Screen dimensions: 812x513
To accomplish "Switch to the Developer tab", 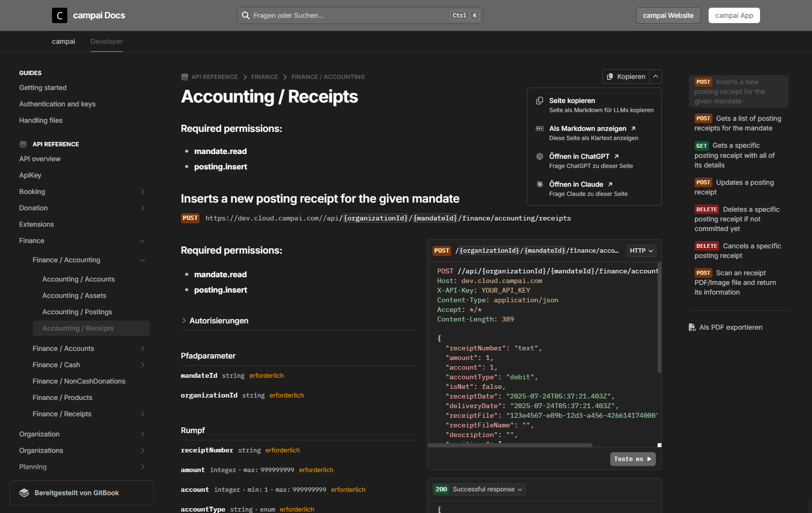I will click(107, 41).
